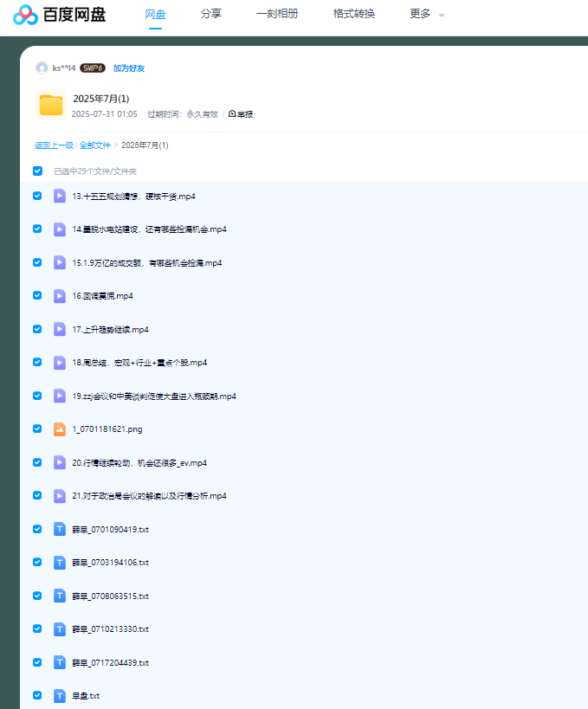This screenshot has width=588, height=709.
Task: Open the 分享 tab
Action: pos(210,14)
